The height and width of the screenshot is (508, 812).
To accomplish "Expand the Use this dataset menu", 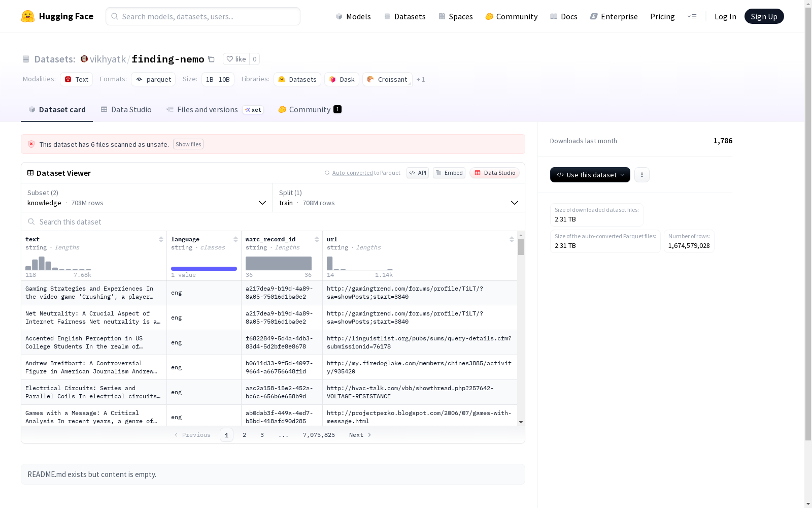I will point(590,175).
